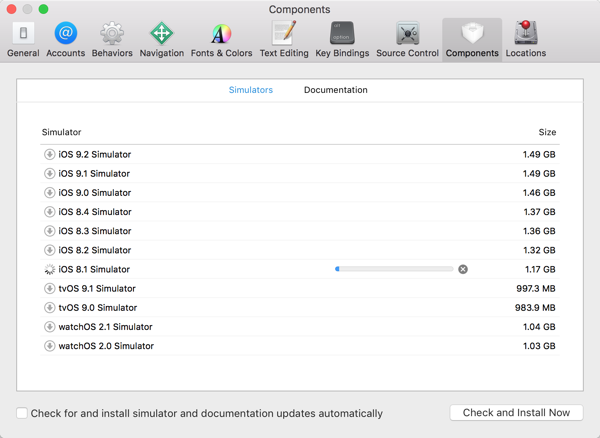Image resolution: width=600 pixels, height=438 pixels.
Task: Open the General preferences pane
Action: pos(23,40)
